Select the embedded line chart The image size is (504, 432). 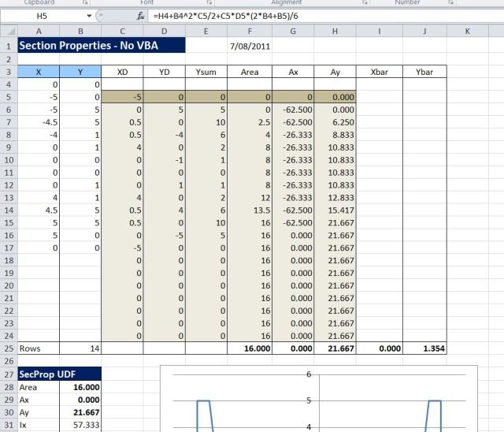coord(315,402)
